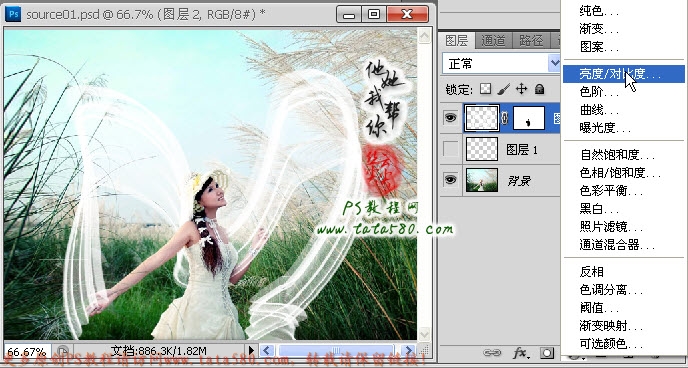Hide the top 图层 2 layer
Viewport: 688px width, 368px height.
(x=451, y=118)
